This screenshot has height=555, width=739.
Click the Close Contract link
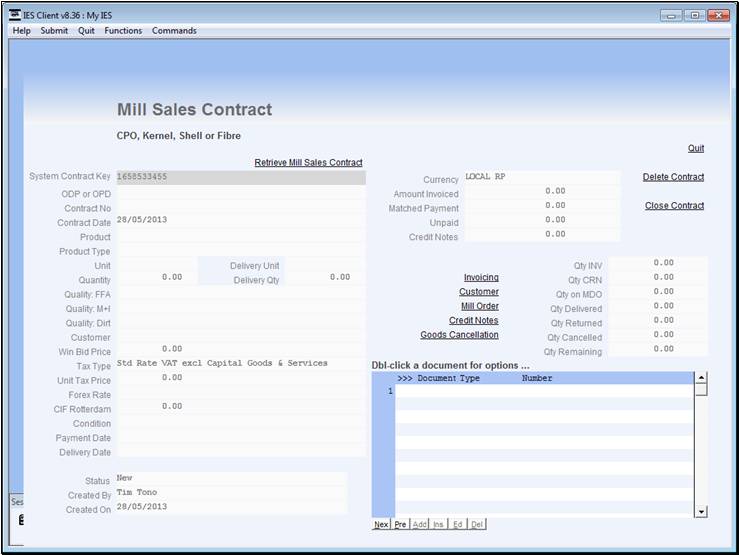tap(674, 206)
